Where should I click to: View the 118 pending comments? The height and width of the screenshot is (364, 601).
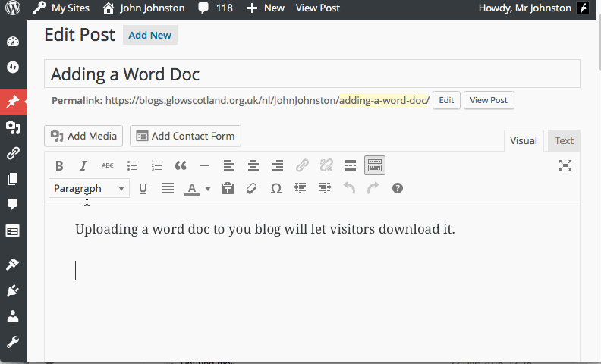216,8
